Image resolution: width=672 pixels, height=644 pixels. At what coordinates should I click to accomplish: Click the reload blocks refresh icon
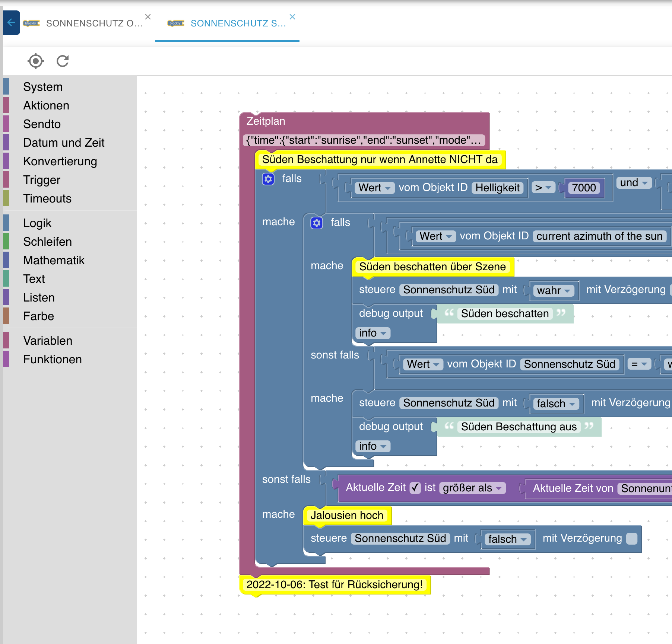[63, 61]
